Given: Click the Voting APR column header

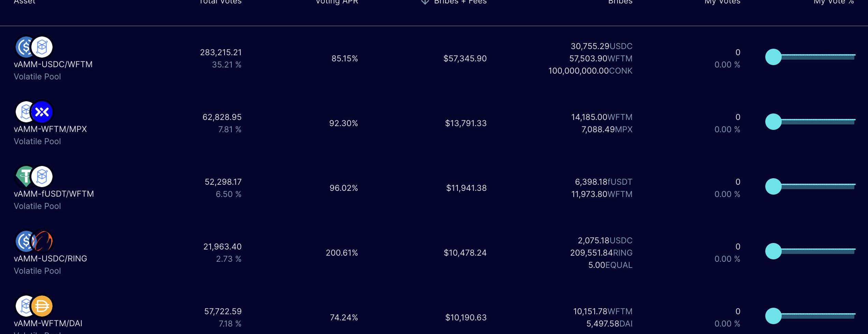Looking at the screenshot, I should click(337, 2).
